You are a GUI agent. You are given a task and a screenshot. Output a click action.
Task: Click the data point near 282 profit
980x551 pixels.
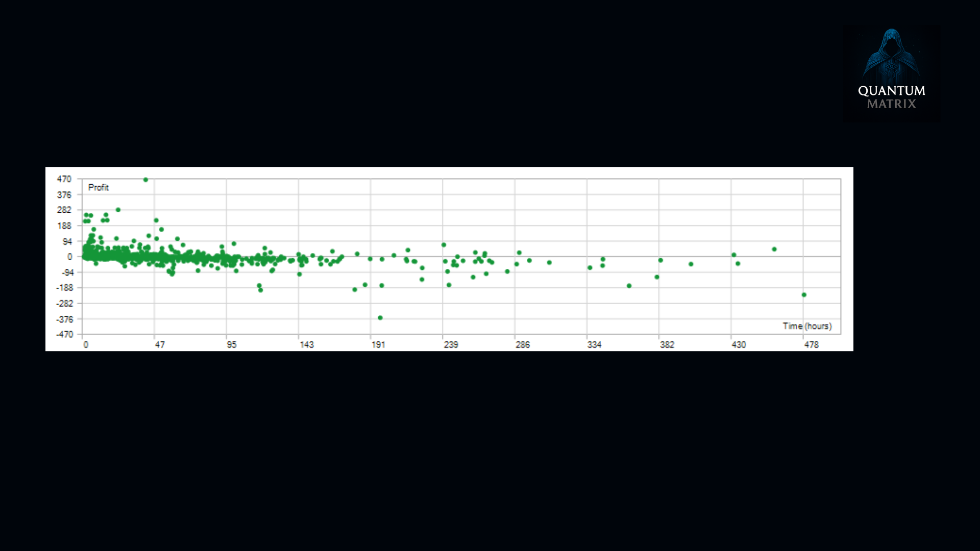click(118, 210)
